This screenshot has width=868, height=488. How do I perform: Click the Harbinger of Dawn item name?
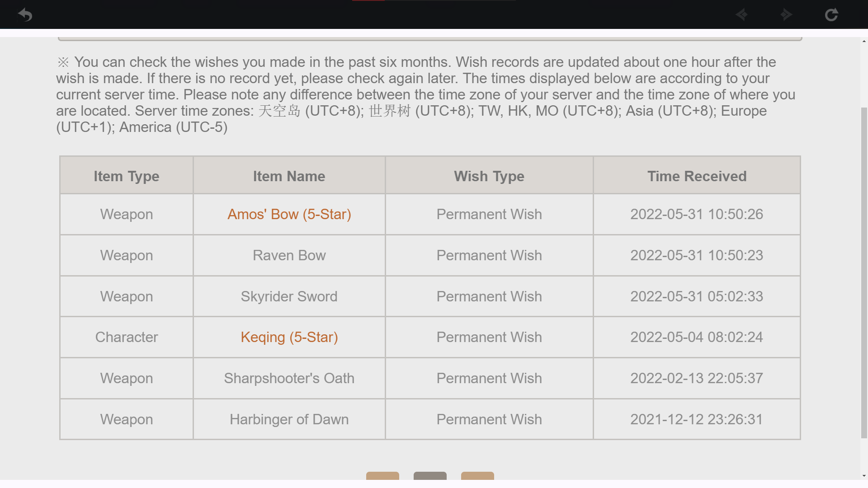tap(289, 419)
